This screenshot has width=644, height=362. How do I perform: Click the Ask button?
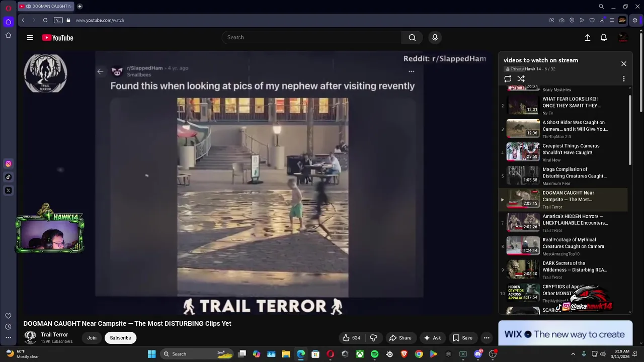(x=432, y=338)
